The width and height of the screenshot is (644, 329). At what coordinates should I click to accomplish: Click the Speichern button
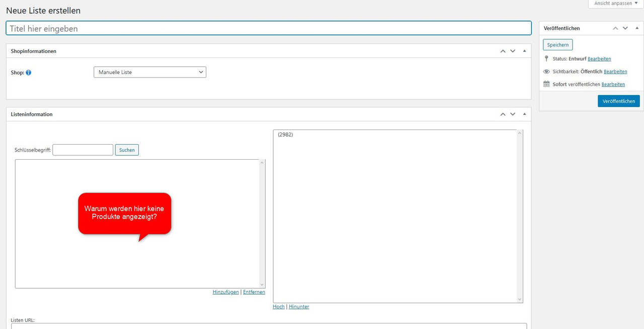558,45
